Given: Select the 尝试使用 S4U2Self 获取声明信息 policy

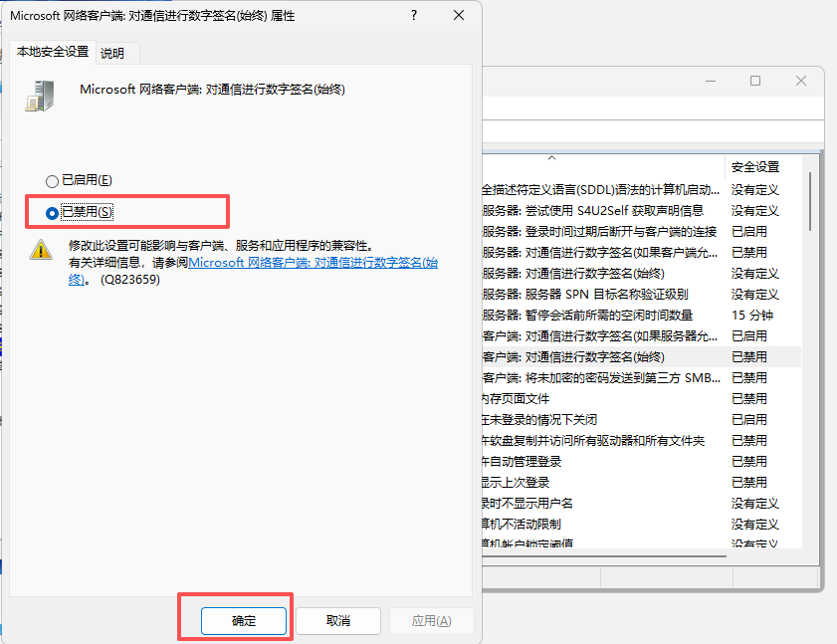Looking at the screenshot, I should point(593,210).
